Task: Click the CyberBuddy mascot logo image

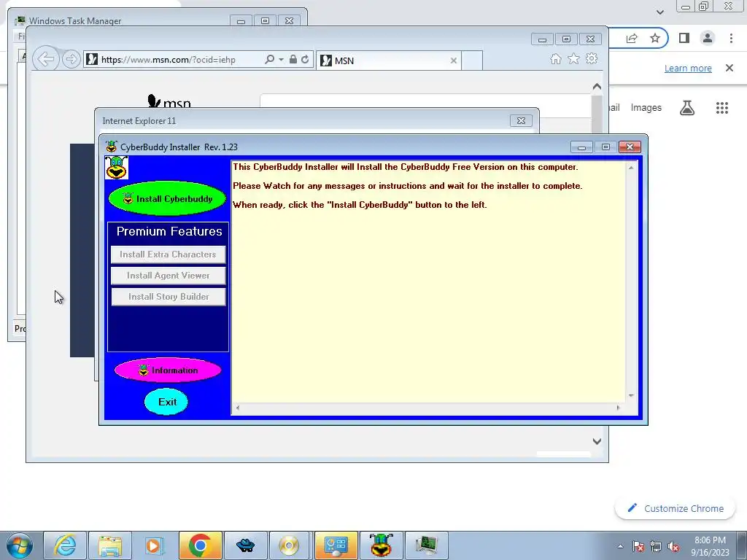Action: [x=116, y=168]
